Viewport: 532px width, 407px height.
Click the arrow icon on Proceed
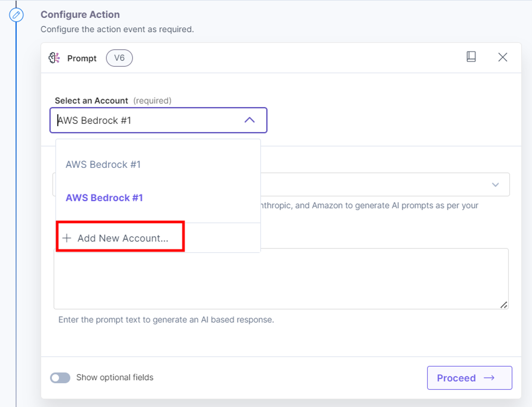(489, 378)
